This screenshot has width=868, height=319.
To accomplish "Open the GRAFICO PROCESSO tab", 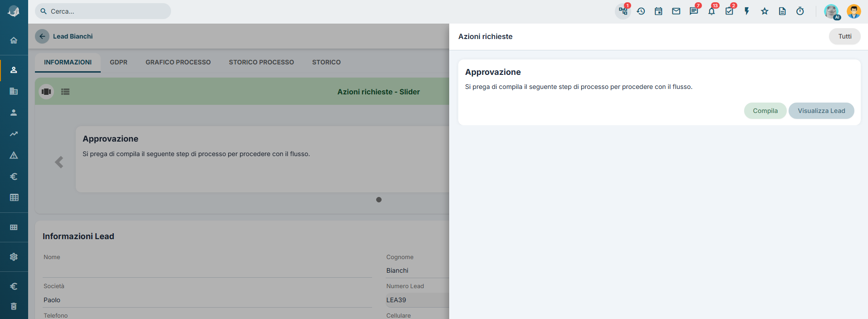I will 178,62.
